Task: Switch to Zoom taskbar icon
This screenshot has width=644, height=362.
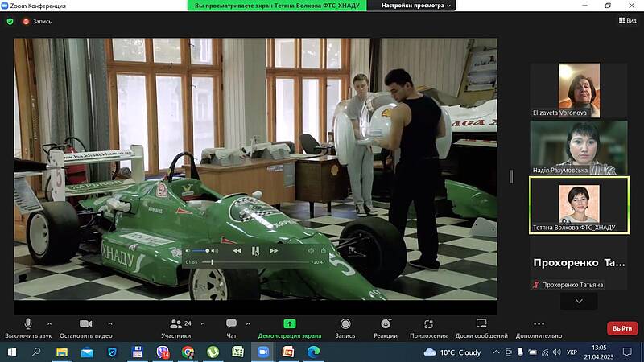Action: pos(263,352)
